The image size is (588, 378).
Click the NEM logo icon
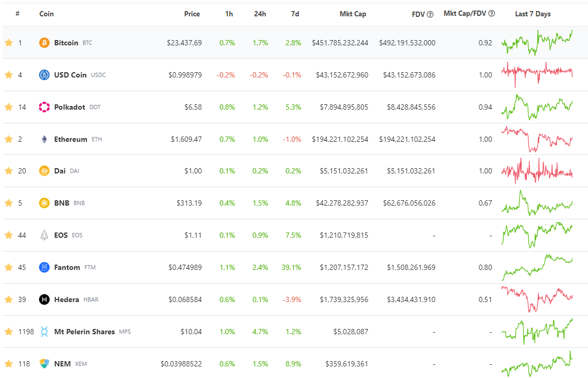(x=44, y=364)
